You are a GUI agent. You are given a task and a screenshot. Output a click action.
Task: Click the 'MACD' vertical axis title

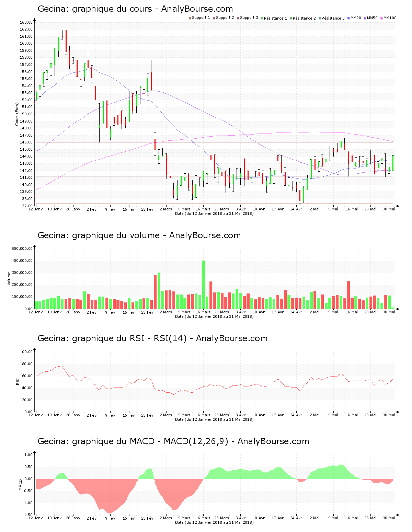point(20,485)
